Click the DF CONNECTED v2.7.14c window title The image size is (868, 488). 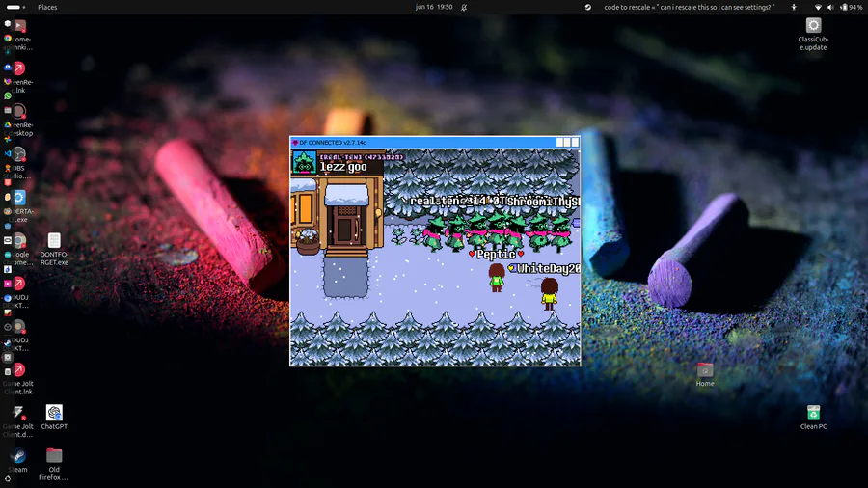(332, 143)
